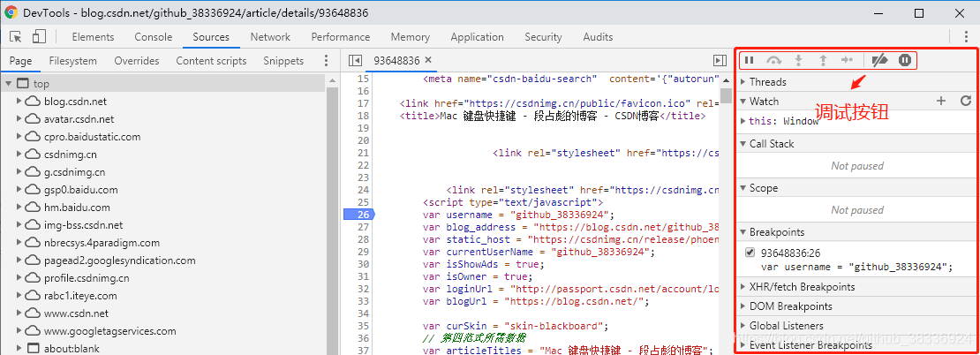
Task: Select pagead2.googlesyndication.com tree item
Action: 119,261
